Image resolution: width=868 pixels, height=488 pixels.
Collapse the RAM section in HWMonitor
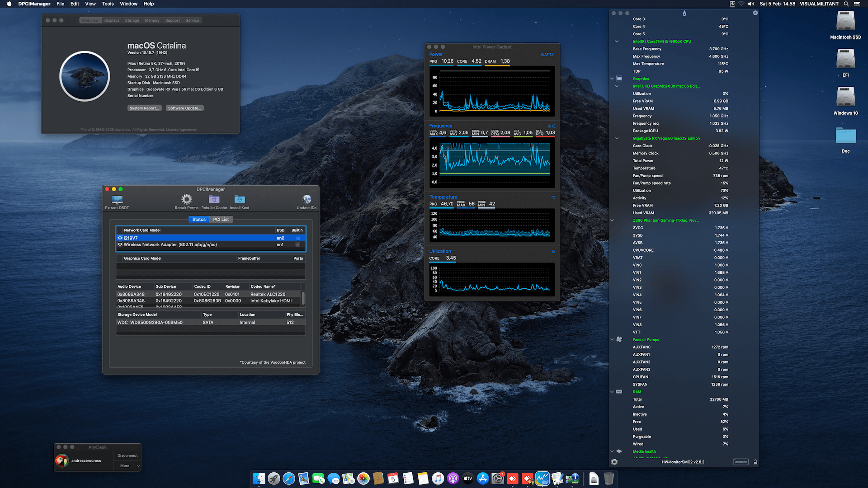click(x=612, y=392)
